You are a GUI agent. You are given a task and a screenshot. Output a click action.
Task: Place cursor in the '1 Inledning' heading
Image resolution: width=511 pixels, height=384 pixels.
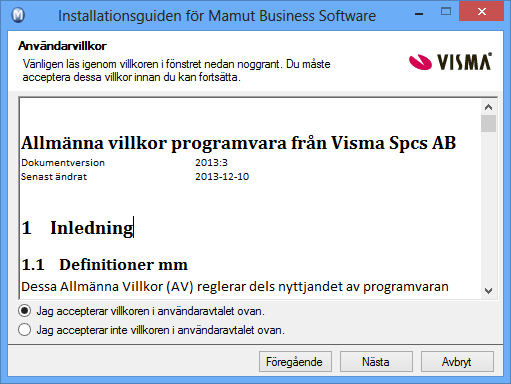pyautogui.click(x=77, y=228)
